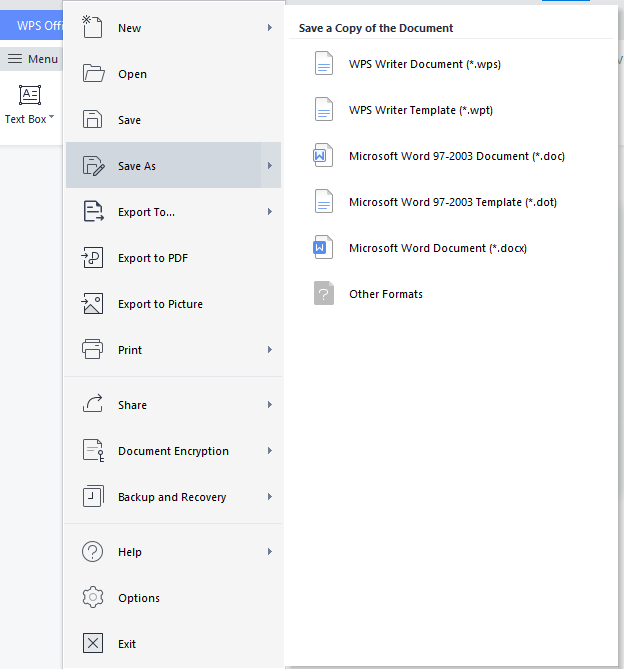This screenshot has width=624, height=669.
Task: Save as Microsoft Word Document (*.docx)
Action: (437, 248)
